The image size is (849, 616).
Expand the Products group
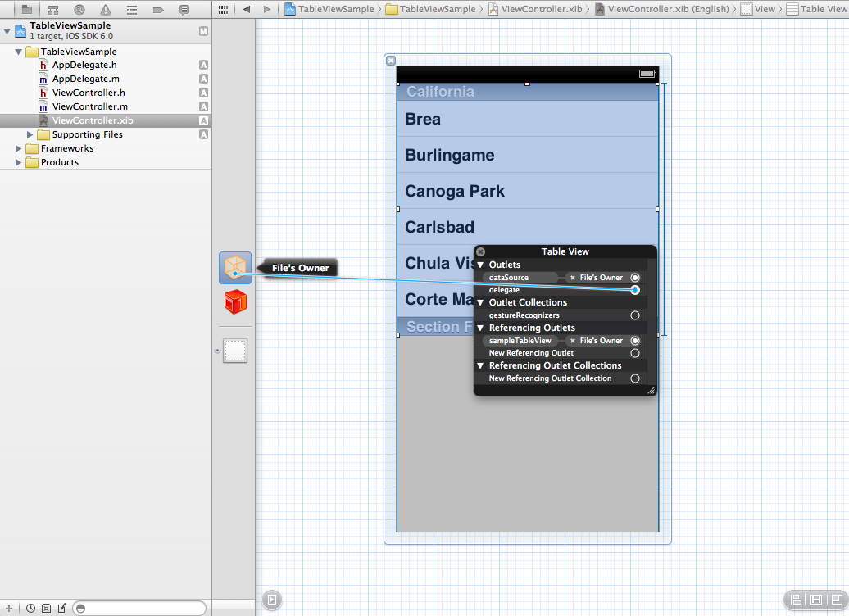pos(18,162)
